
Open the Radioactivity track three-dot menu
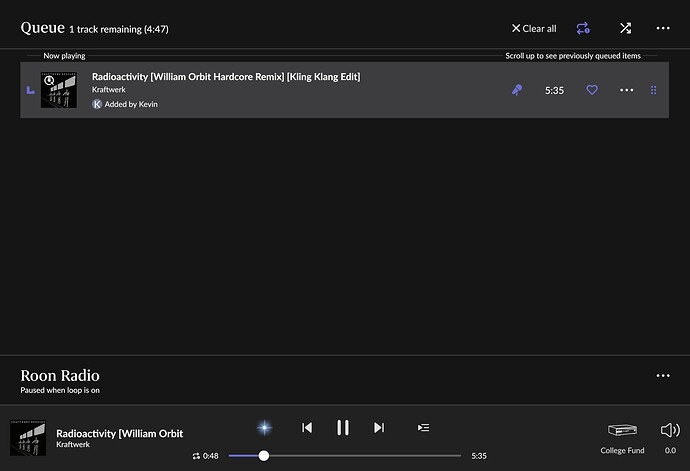626,90
